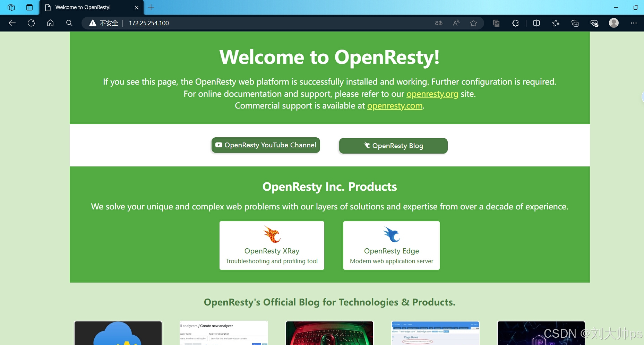Screen dimensions: 644x345
Task: Refresh the current page
Action: click(x=31, y=23)
